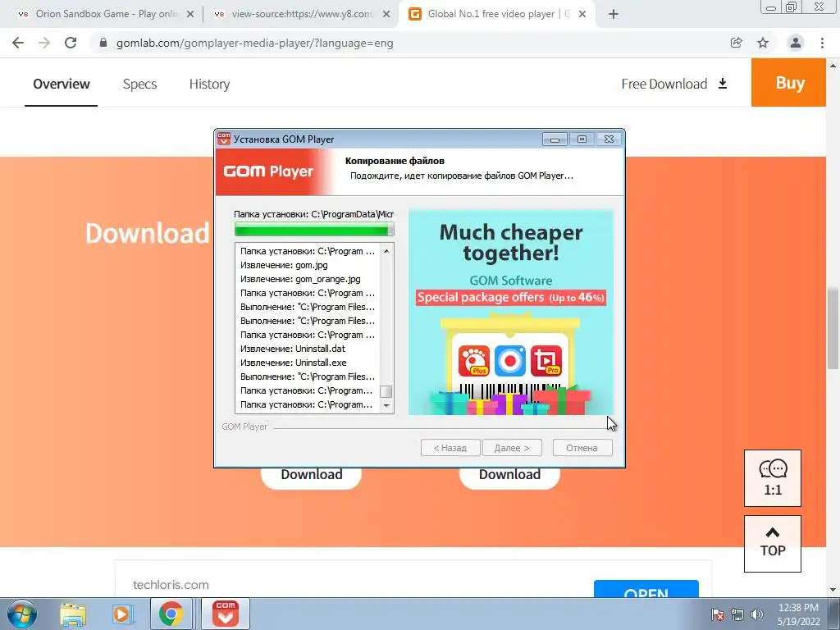This screenshot has width=840, height=630.
Task: Open a new browser tab
Action: point(614,14)
